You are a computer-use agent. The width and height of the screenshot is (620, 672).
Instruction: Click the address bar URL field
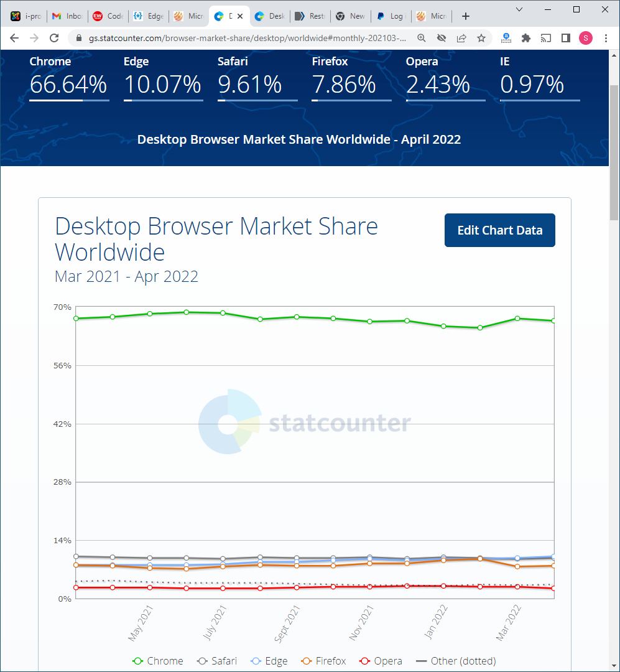click(248, 38)
